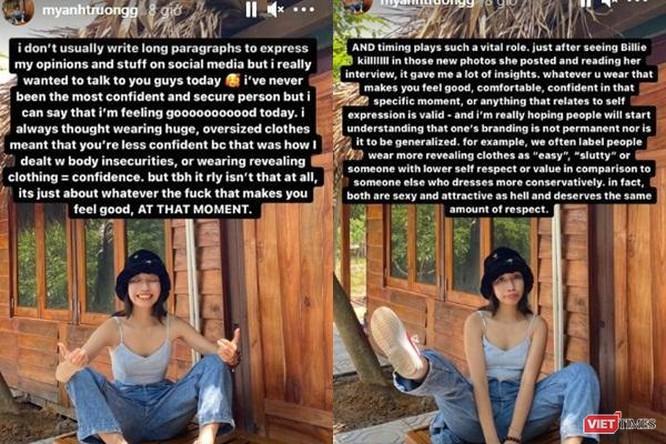Click "AT THAT MOMENT." in the left caption
The height and width of the screenshot is (444, 666).
coord(195,209)
